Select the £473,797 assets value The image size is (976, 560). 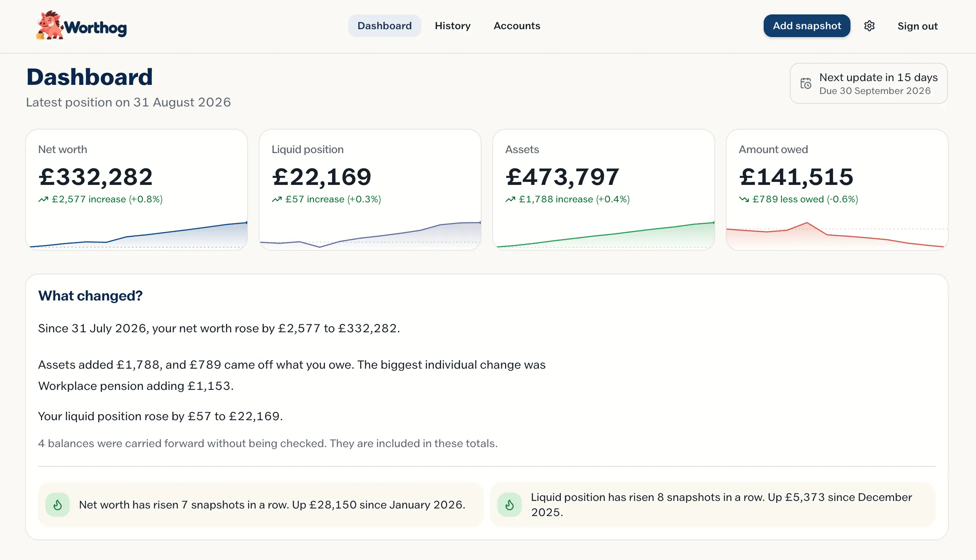[x=562, y=177]
